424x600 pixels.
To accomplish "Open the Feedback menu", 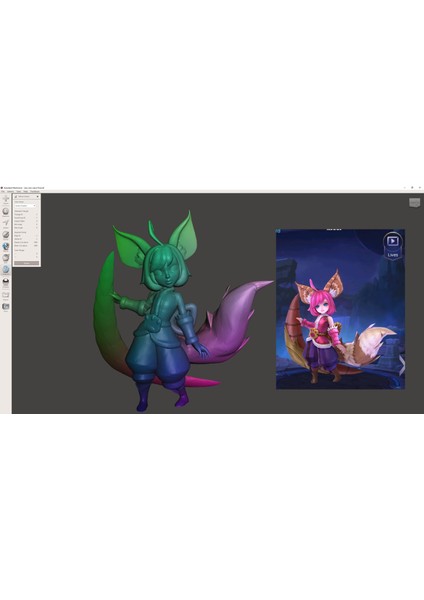I will pyautogui.click(x=35, y=191).
